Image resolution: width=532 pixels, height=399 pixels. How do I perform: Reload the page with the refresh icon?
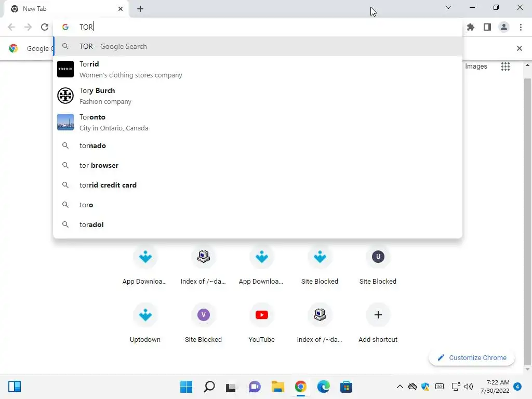pos(45,27)
